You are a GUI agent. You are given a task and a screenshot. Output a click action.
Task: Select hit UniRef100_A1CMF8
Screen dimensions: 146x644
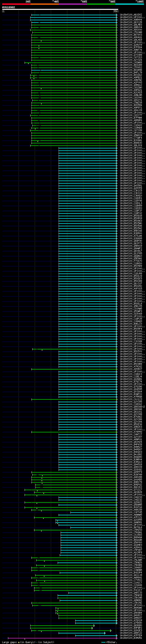[x=131, y=552]
